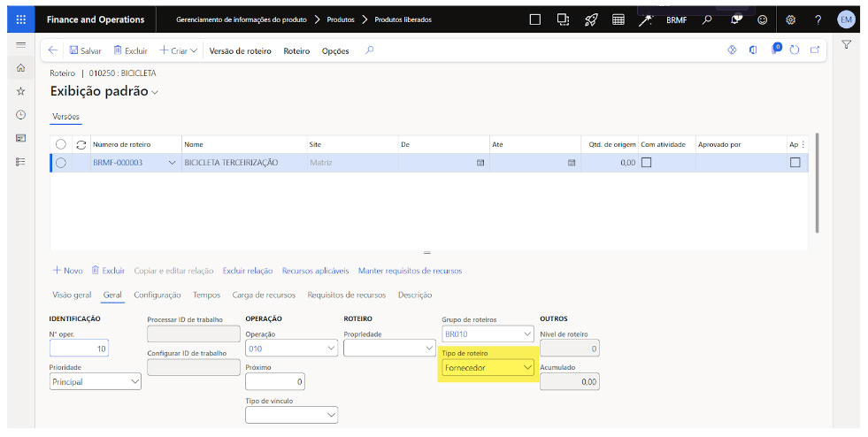This screenshot has width=868, height=437.
Task: Open the app launcher waffle icon
Action: (21, 19)
